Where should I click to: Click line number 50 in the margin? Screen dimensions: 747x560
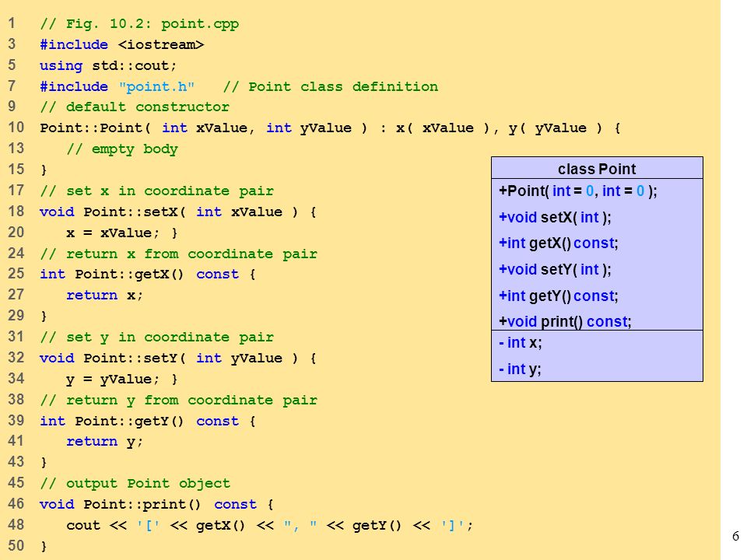[16, 545]
